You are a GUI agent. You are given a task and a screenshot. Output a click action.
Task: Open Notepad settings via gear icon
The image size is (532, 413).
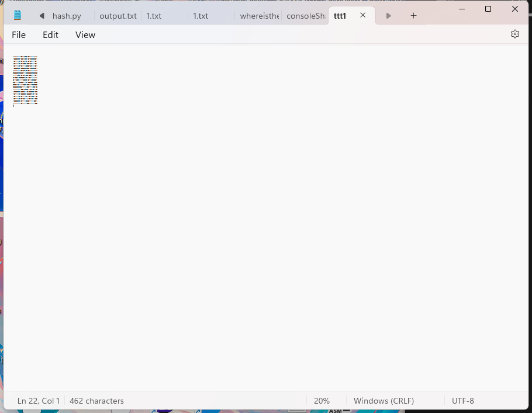[x=514, y=34]
